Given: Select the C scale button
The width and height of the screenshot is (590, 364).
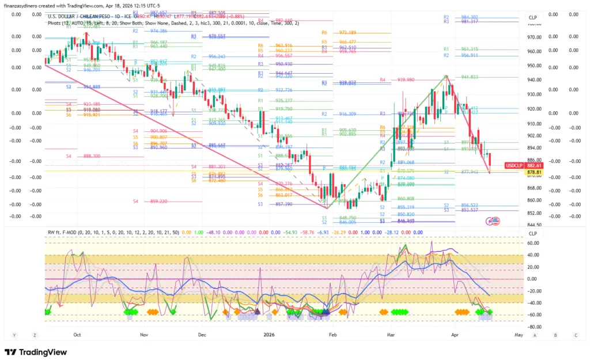Looking at the screenshot, I should [576, 335].
